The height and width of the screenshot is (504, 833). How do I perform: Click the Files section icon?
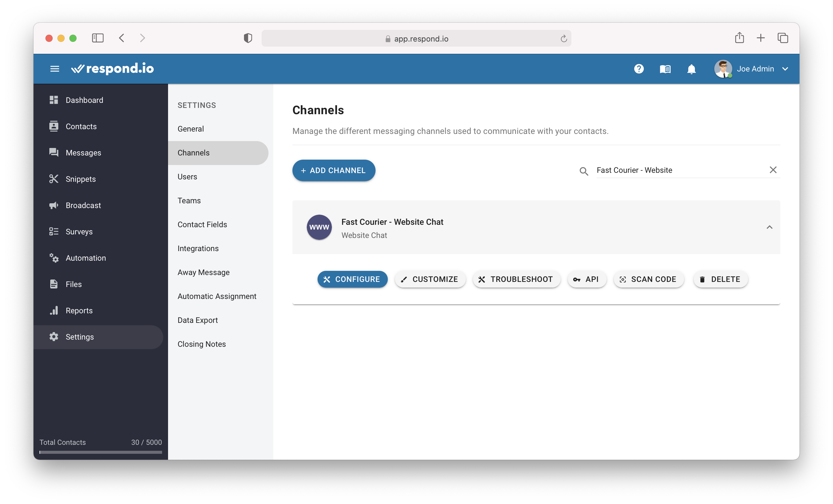point(54,284)
